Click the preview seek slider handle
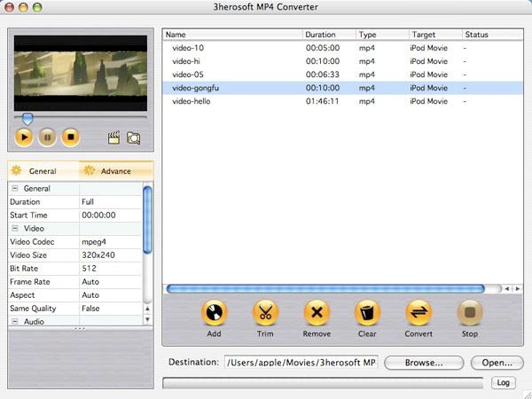The width and height of the screenshot is (532, 399). click(x=27, y=119)
